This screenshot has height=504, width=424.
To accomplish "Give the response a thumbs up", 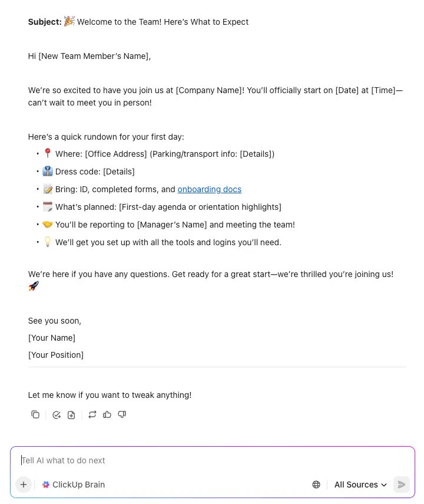I will [107, 414].
